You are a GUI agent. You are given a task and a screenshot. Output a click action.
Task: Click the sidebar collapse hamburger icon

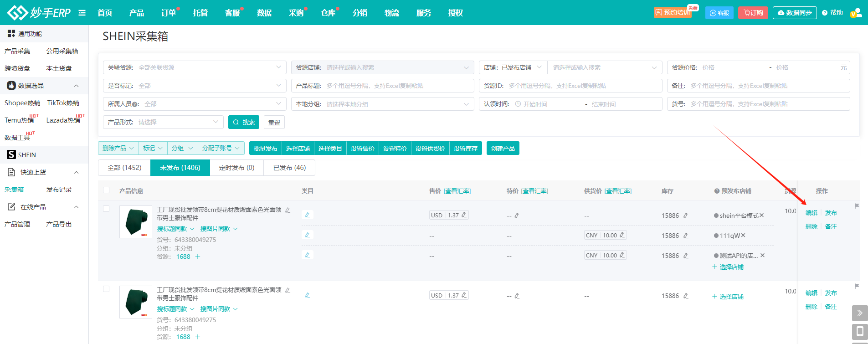[x=82, y=13]
